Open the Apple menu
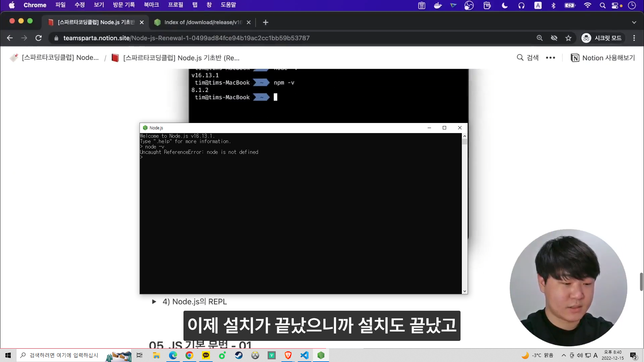 coord(12,5)
